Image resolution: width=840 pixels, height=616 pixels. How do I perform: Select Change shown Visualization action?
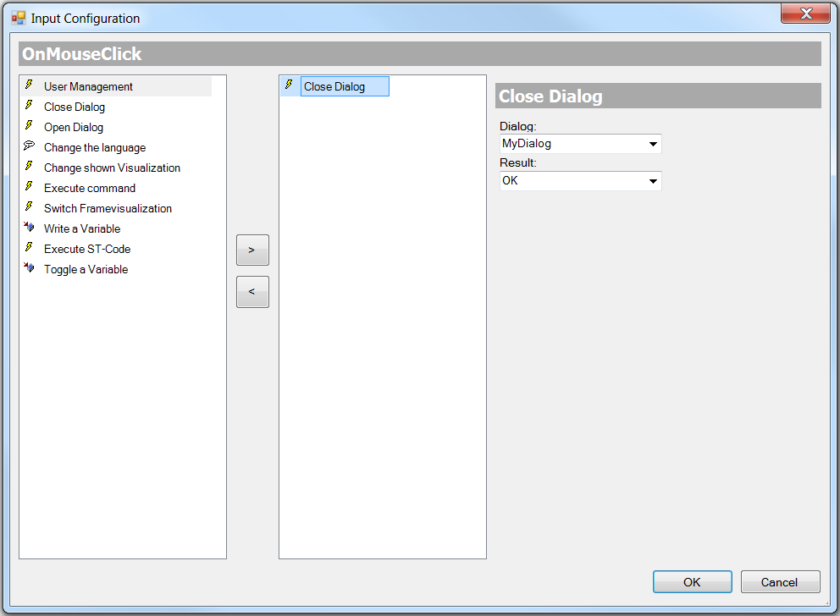coord(112,168)
